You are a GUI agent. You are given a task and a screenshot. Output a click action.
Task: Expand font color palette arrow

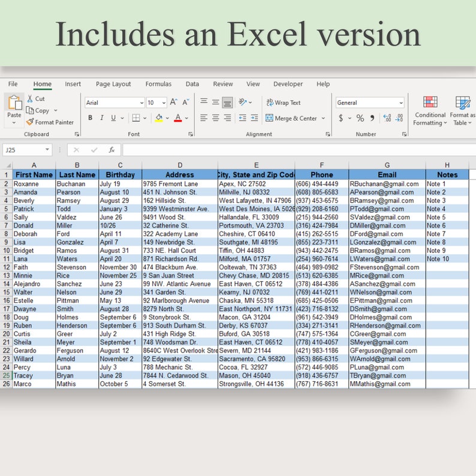pos(186,118)
